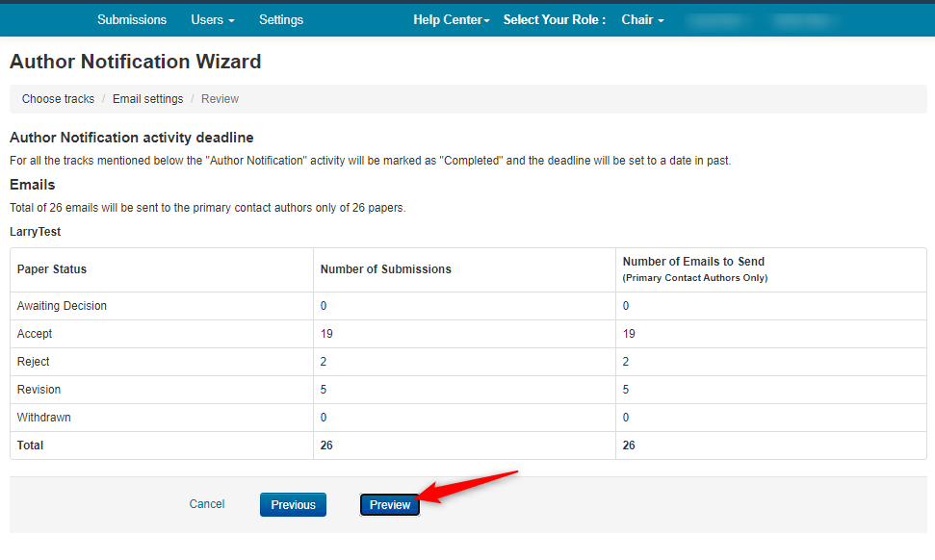Click the Review breadcrumb step

(220, 99)
